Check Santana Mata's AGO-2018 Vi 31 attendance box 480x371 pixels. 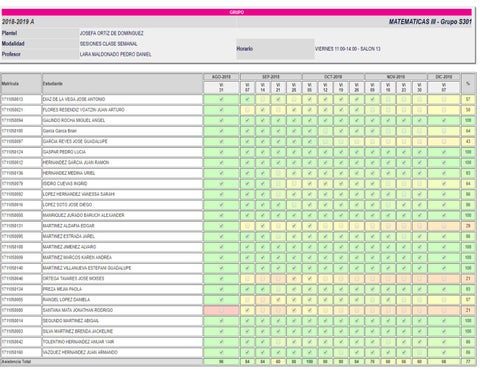(221, 310)
